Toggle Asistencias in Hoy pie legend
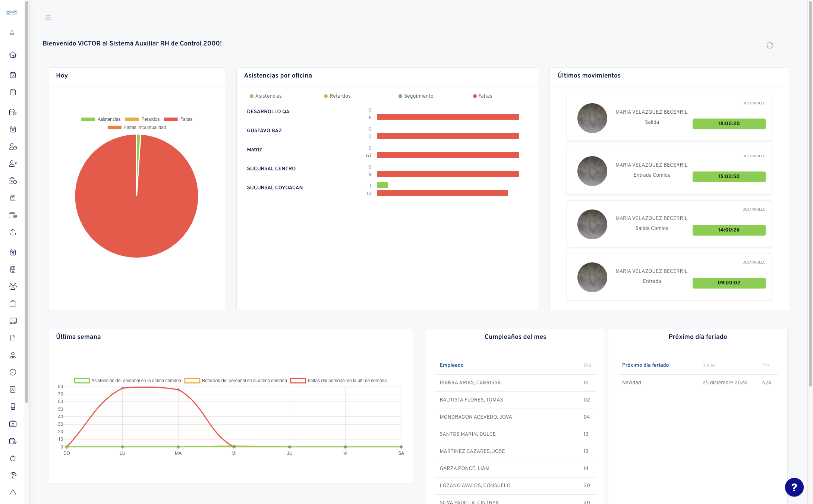The height and width of the screenshot is (504, 813). pyautogui.click(x=101, y=119)
